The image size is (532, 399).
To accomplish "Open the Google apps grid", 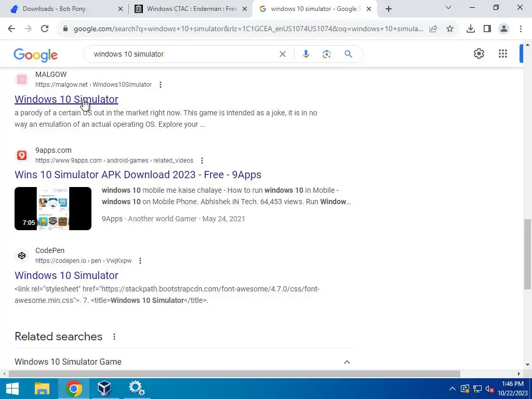I will click(x=503, y=54).
